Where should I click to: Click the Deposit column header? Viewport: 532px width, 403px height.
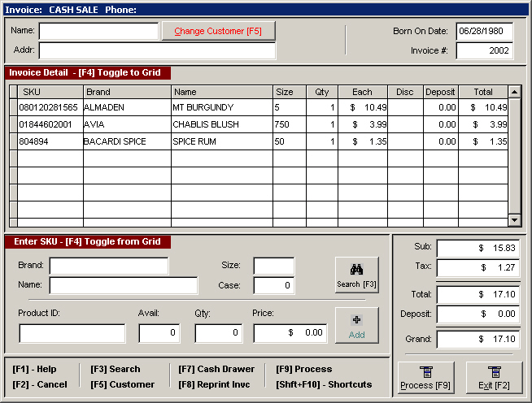point(440,92)
